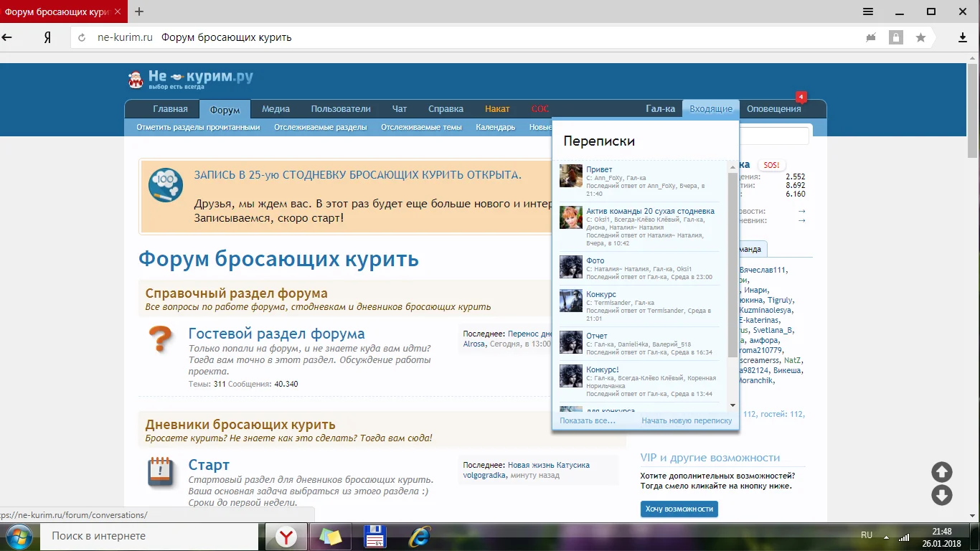
Task: Click the padlock protection icon in the address bar
Action: click(895, 37)
